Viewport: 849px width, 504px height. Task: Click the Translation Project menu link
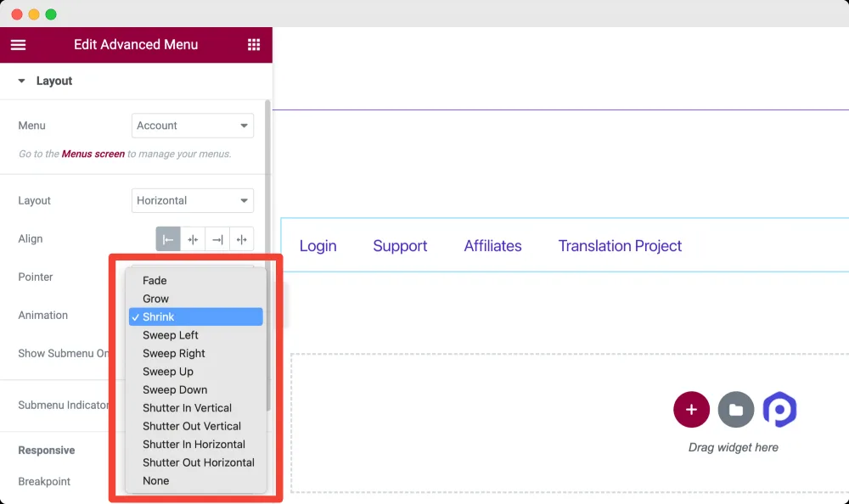[x=620, y=246]
